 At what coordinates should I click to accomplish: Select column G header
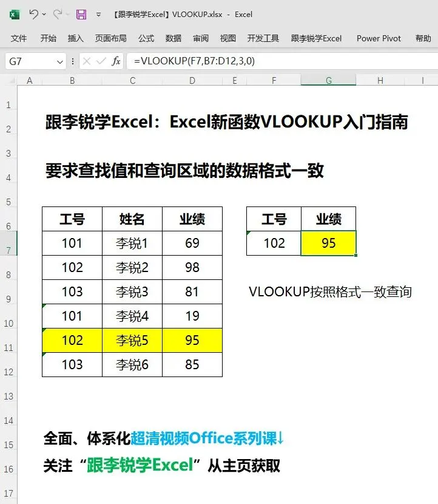(329, 80)
